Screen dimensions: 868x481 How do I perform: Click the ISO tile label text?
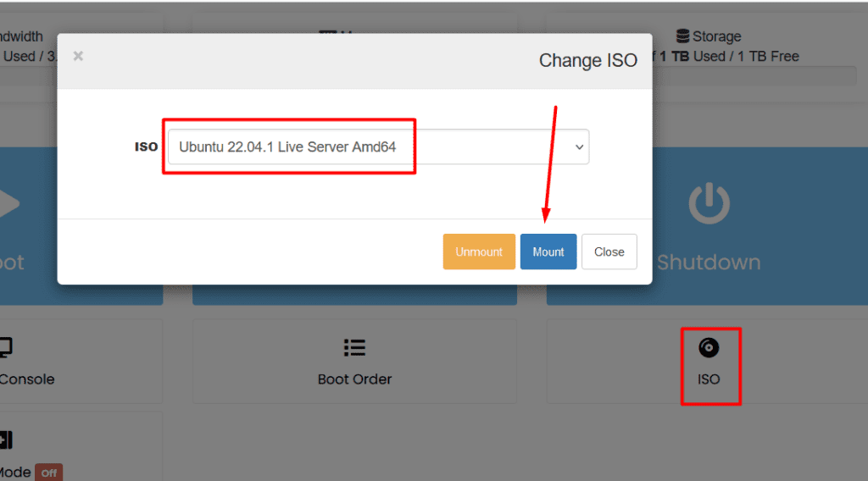(709, 379)
